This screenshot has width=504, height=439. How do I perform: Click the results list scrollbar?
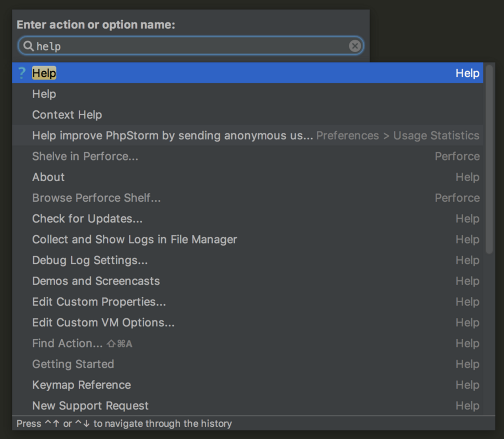[x=489, y=159]
